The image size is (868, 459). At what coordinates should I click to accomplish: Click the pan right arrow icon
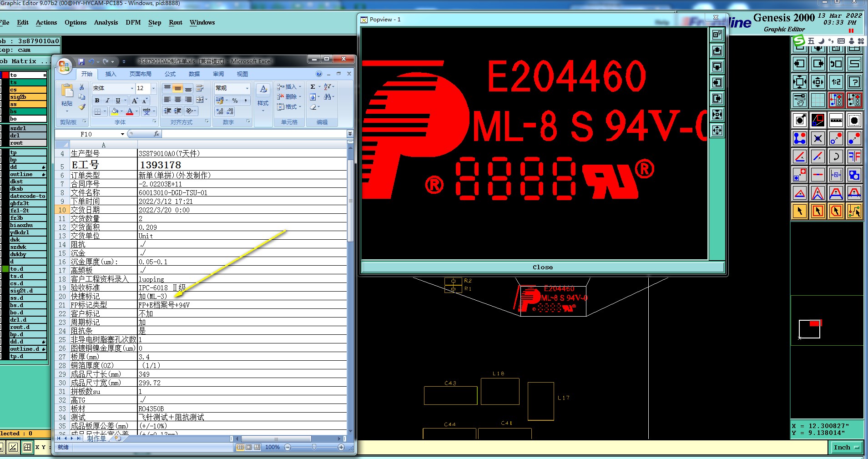pos(818,64)
